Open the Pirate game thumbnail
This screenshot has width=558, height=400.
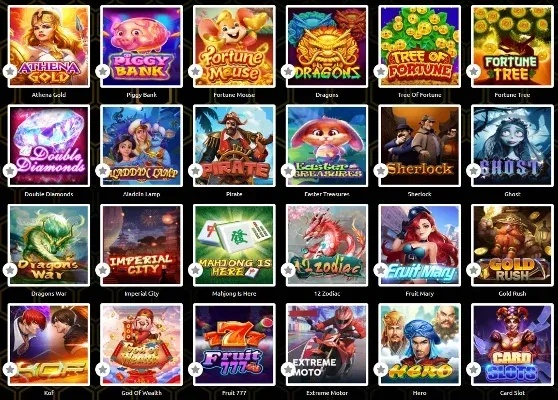click(234, 146)
